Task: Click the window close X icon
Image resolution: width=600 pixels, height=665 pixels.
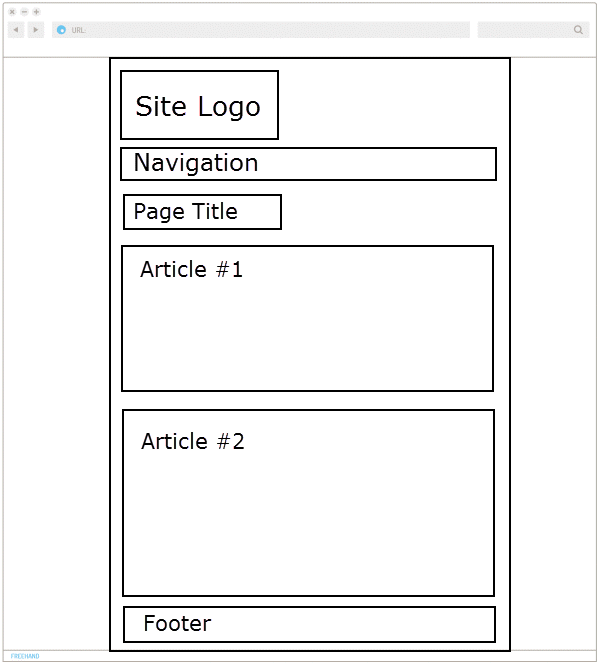Action: pos(12,12)
